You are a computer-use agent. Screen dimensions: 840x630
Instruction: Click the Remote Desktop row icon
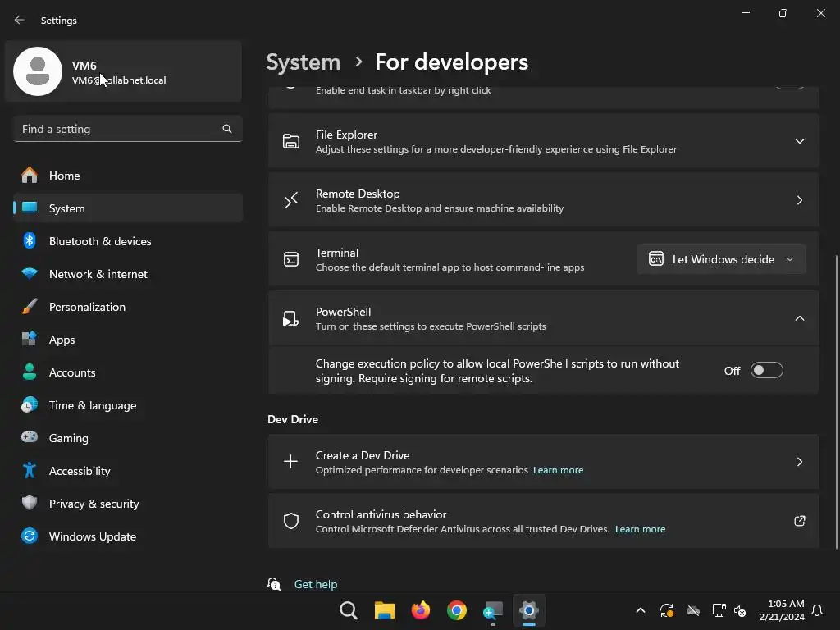[x=291, y=200]
